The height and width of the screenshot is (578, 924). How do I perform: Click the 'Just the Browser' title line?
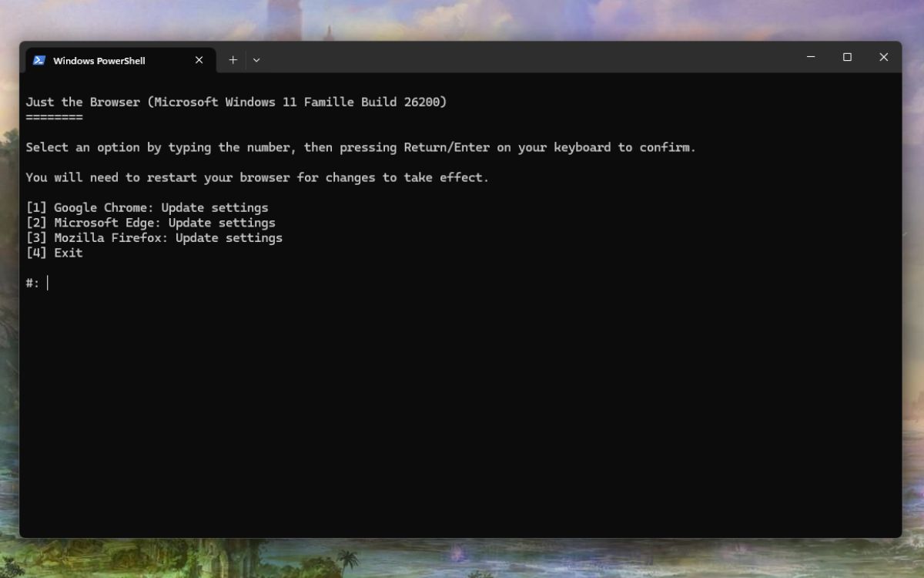[236, 101]
